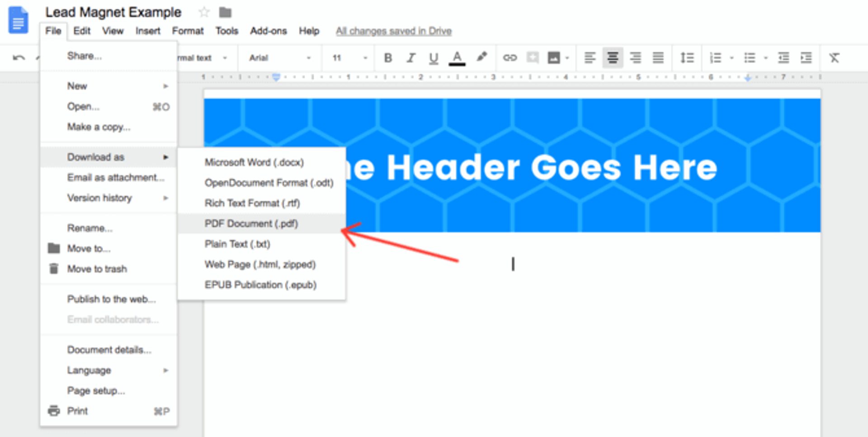868x437 pixels.
Task: Click the Bold formatting icon
Action: (x=387, y=58)
